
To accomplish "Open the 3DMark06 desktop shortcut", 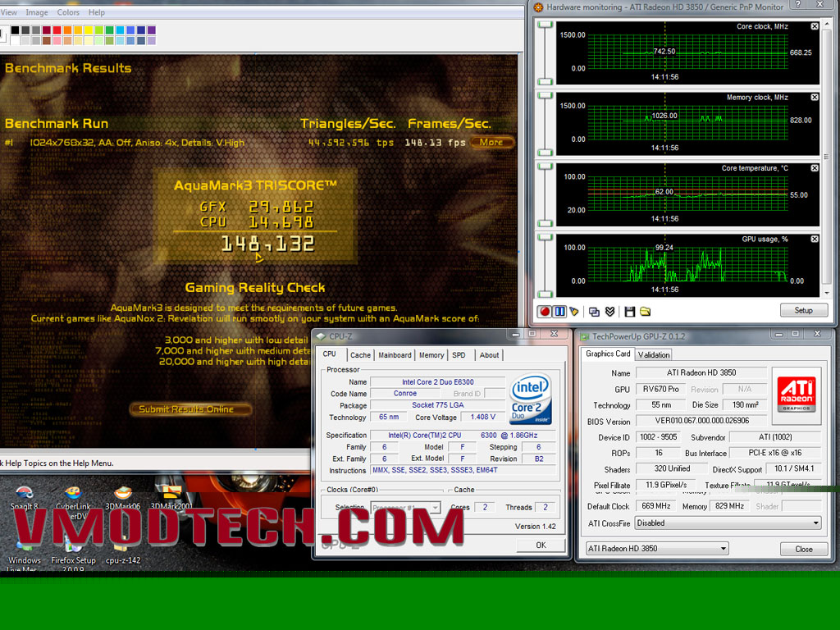I will click(123, 498).
